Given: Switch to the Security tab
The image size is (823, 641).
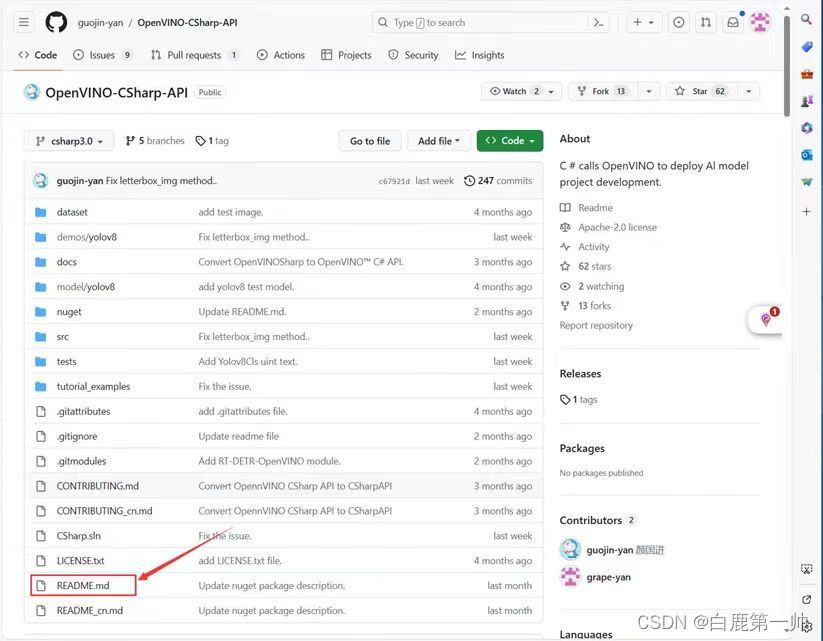Looking at the screenshot, I should pyautogui.click(x=413, y=55).
